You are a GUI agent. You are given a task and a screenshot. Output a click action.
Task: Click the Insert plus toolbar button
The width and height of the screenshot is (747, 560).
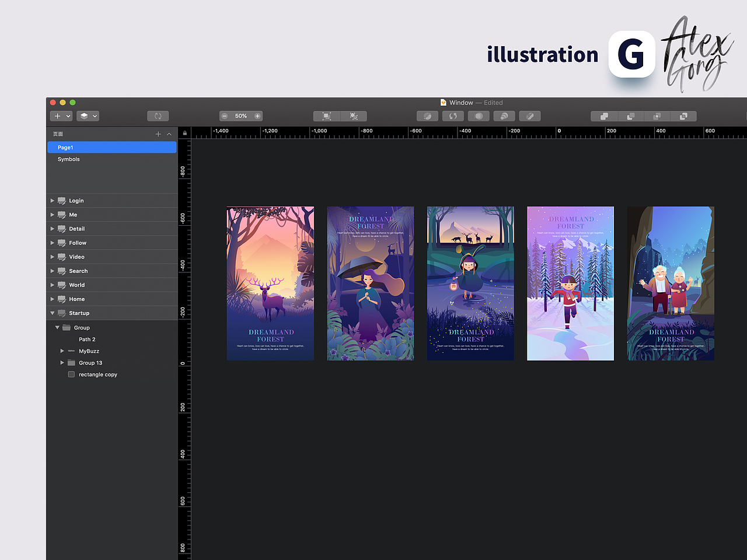point(61,116)
